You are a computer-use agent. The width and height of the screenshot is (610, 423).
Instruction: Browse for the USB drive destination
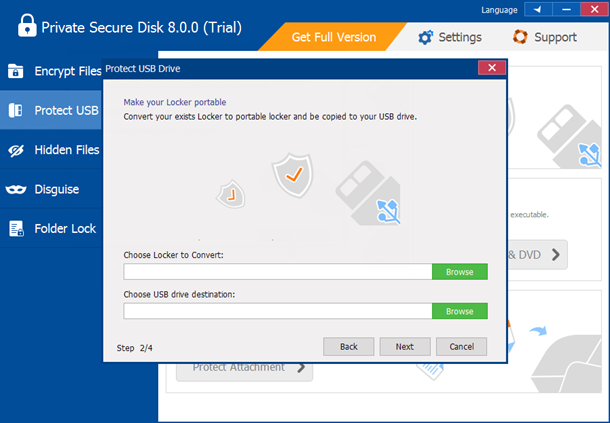pyautogui.click(x=459, y=311)
